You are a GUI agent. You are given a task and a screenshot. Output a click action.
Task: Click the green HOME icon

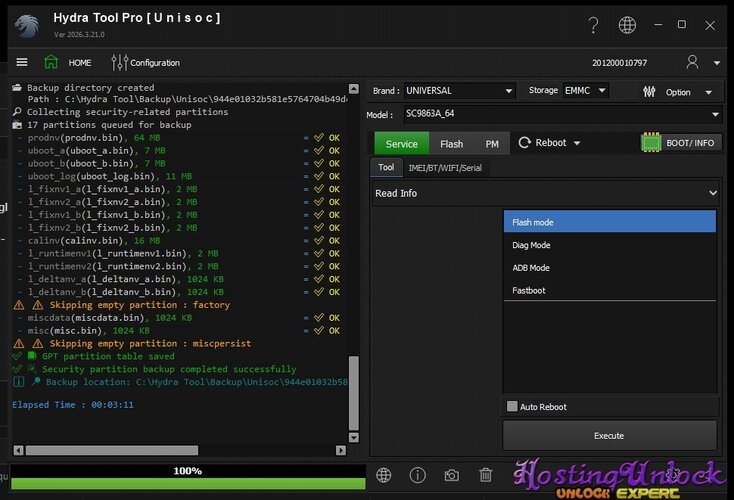point(51,62)
